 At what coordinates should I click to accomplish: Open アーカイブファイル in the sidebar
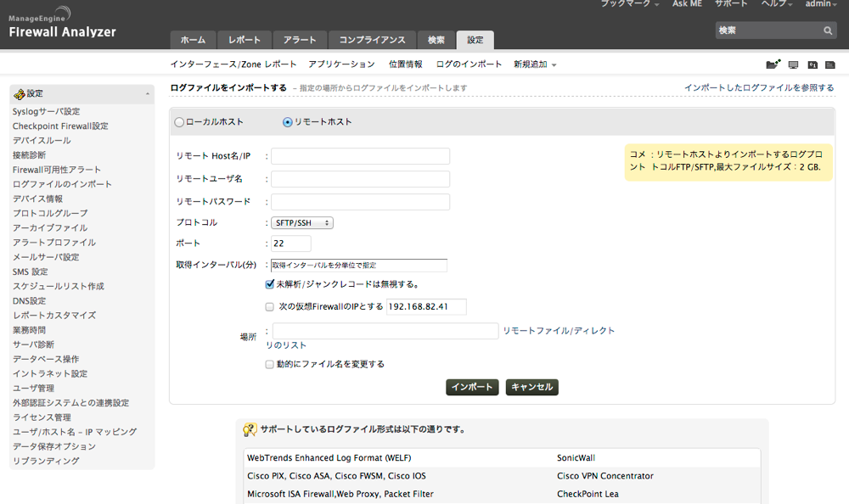(50, 228)
